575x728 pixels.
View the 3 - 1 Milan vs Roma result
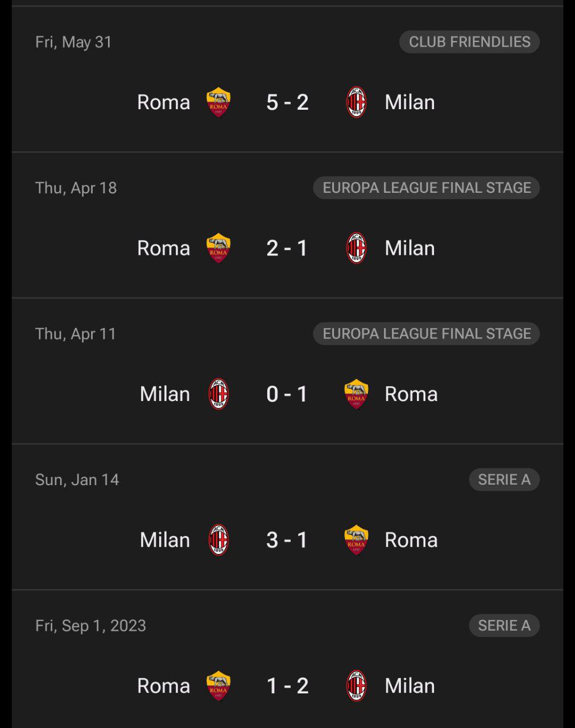click(288, 540)
